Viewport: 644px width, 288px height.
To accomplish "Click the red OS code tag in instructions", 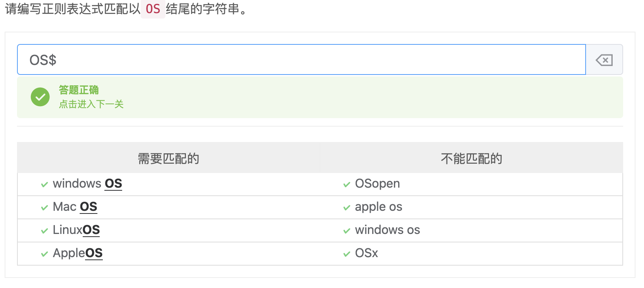I will [x=153, y=9].
